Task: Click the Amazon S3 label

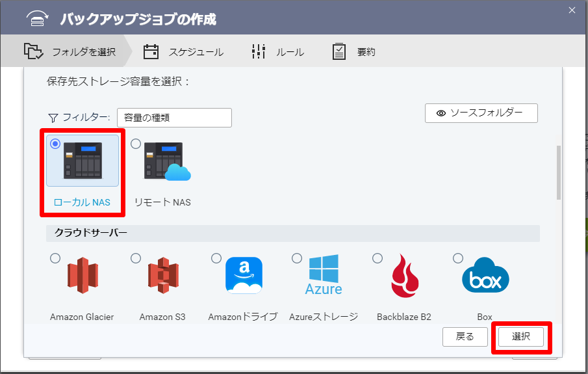Action: 162,317
